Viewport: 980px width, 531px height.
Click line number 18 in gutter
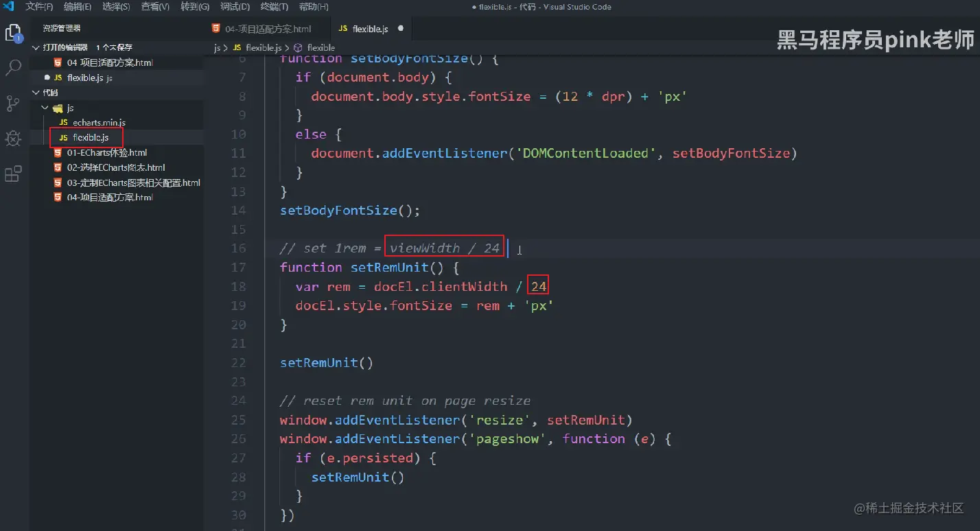click(238, 286)
